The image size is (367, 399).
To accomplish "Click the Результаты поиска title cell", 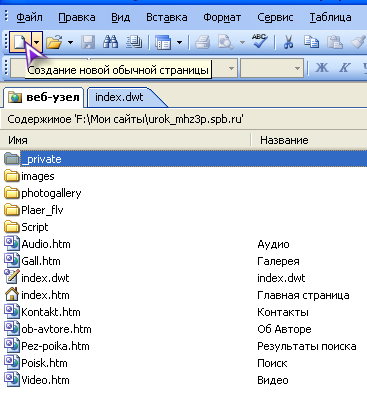I will (x=307, y=347).
